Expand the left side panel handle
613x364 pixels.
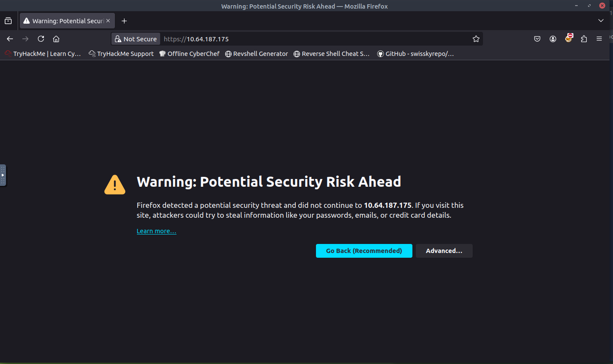pos(3,175)
